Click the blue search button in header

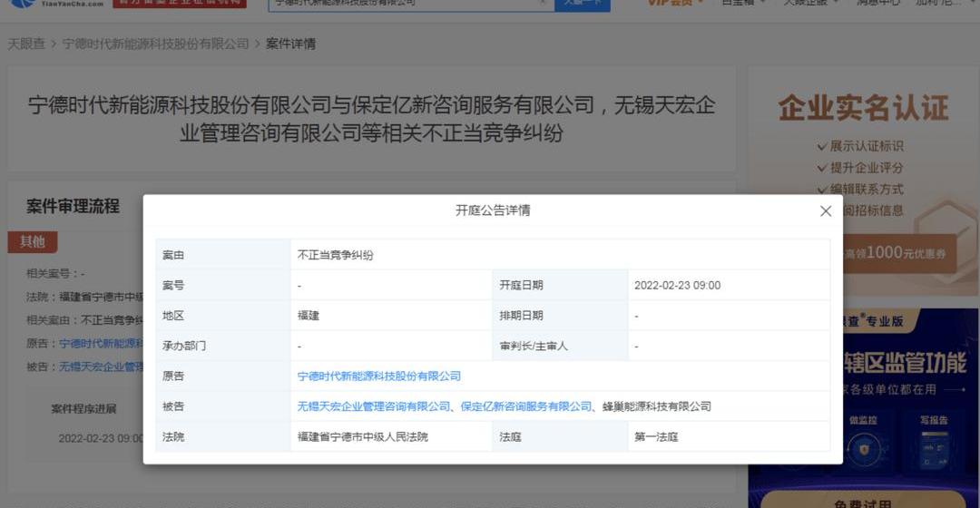click(x=583, y=4)
